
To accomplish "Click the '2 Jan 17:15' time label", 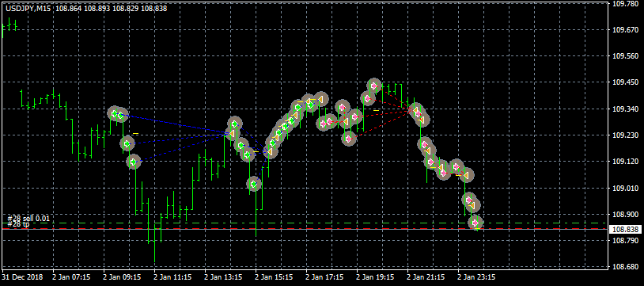I will (x=324, y=277).
